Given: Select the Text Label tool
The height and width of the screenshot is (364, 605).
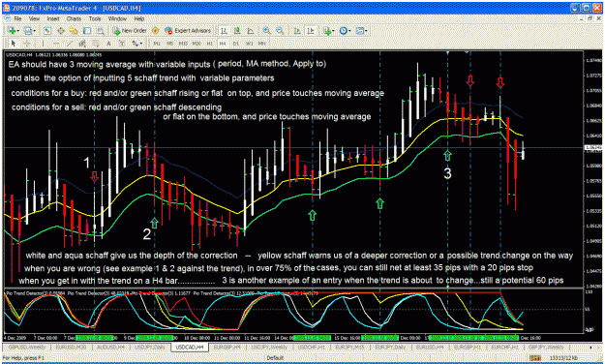Looking at the screenshot, I should (x=122, y=44).
